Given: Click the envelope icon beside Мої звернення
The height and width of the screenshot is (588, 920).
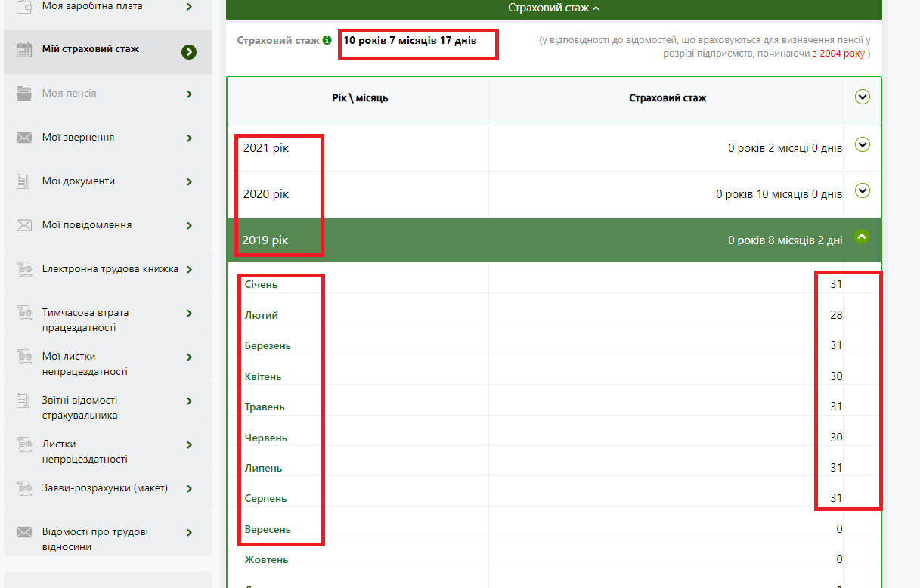Looking at the screenshot, I should pyautogui.click(x=24, y=138).
